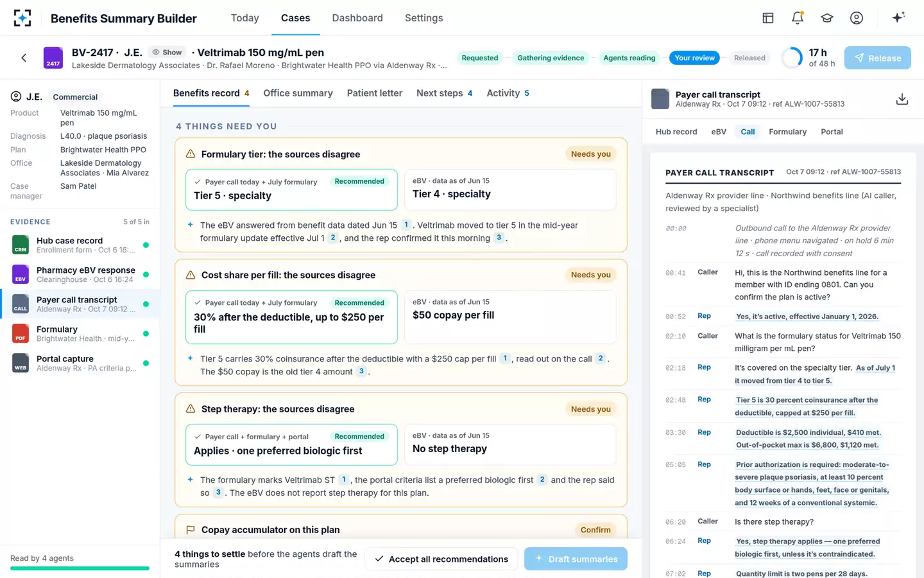The image size is (924, 578).
Task: Open the notifications bell
Action: [798, 18]
